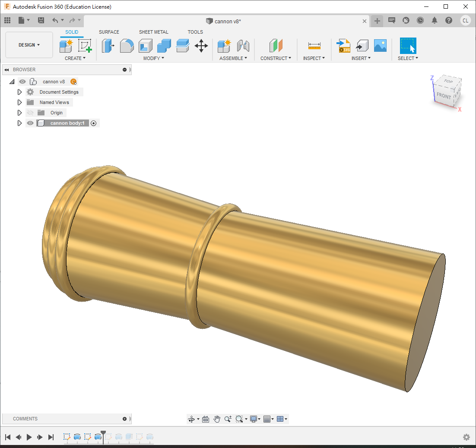This screenshot has width=476, height=448.
Task: Activate the Move/Copy tool
Action: [x=201, y=45]
